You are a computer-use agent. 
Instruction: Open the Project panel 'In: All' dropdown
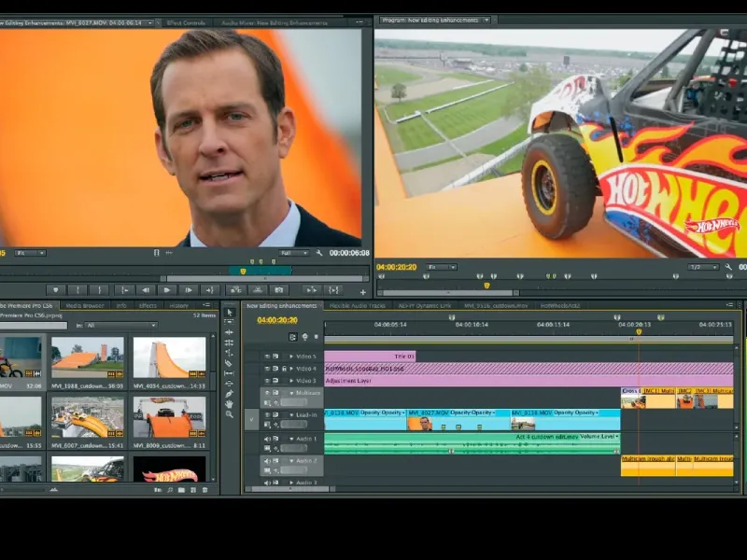pos(120,326)
